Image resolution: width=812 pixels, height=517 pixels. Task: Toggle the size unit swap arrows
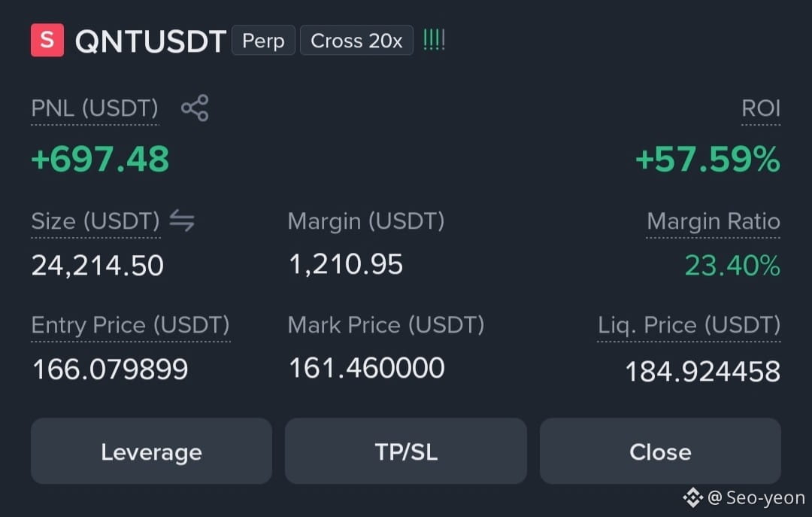(x=182, y=220)
